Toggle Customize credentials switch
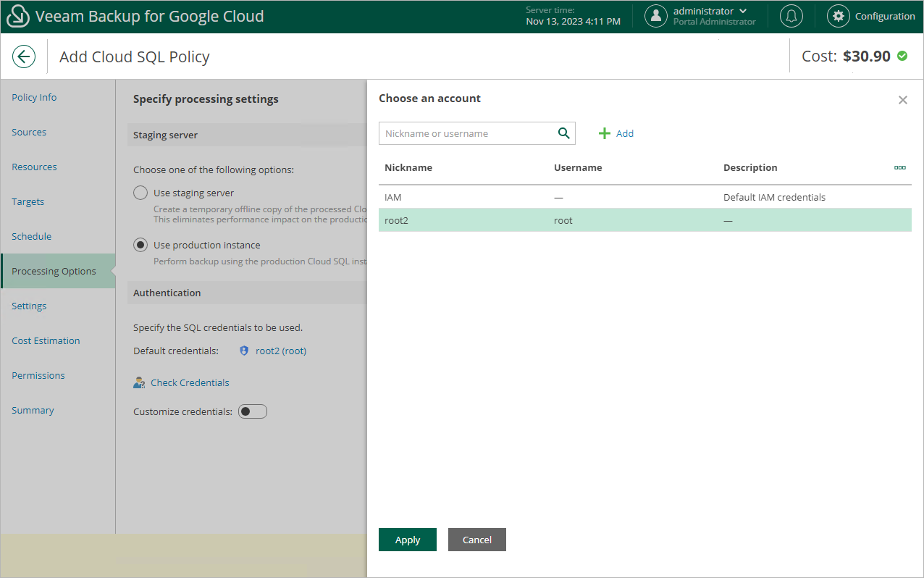This screenshot has width=924, height=578. pos(253,411)
